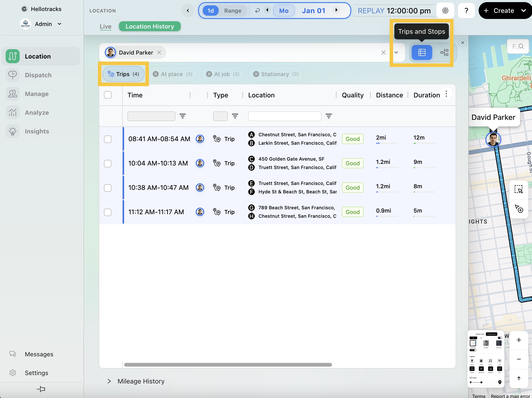Viewport: 532px width, 398px height.
Task: Open the Create button dropdown arrow
Action: [x=524, y=11]
